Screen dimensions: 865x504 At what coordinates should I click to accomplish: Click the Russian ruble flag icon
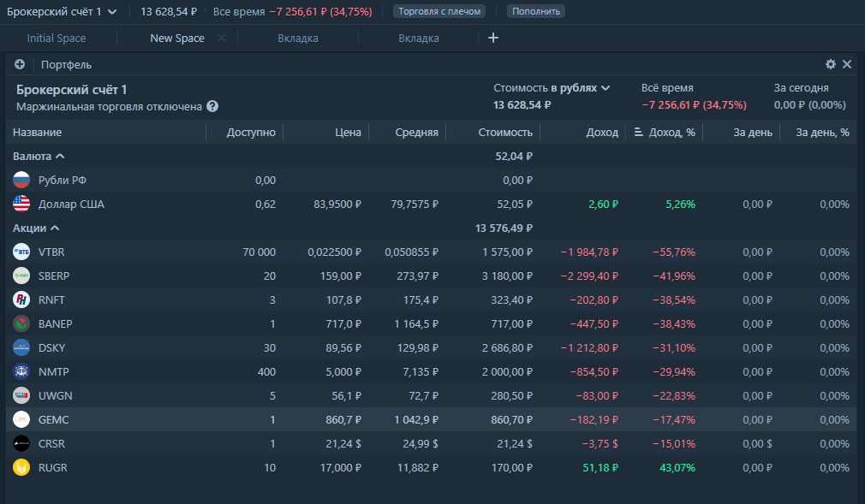[21, 180]
